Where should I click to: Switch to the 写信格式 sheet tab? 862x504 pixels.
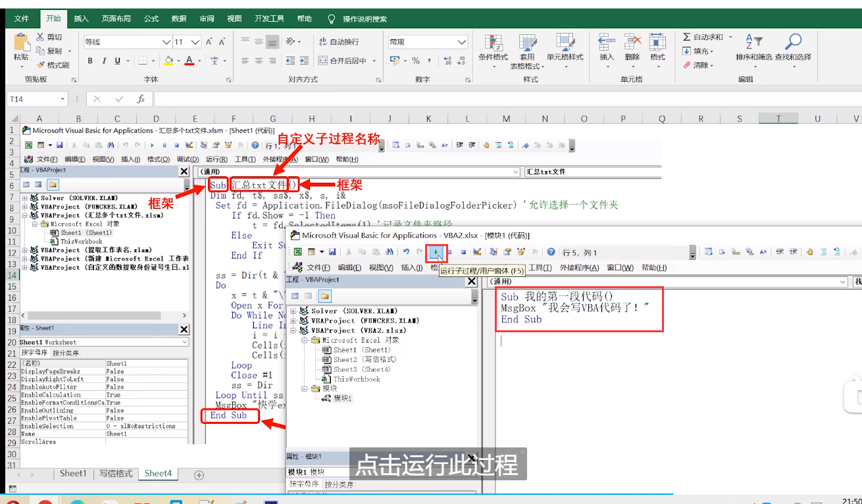coord(115,474)
